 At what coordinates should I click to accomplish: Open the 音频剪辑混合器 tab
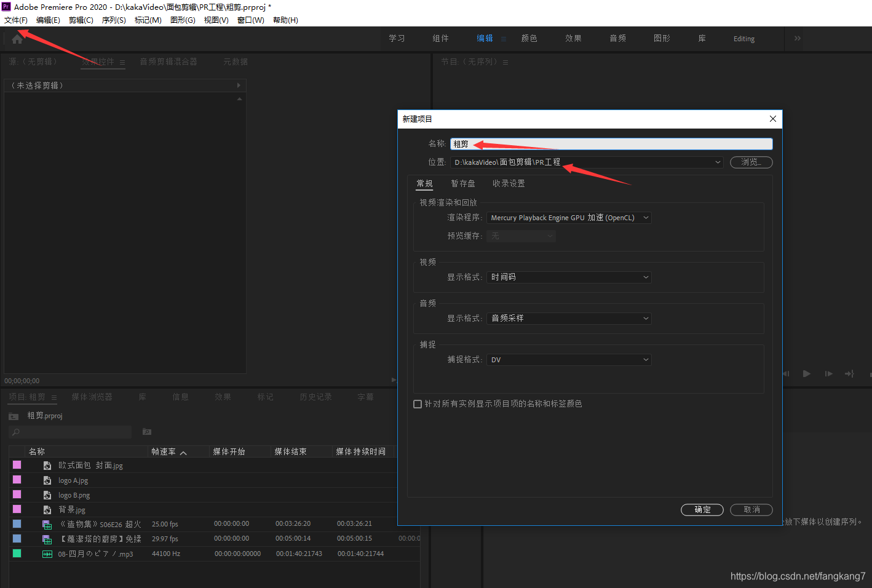tap(168, 62)
